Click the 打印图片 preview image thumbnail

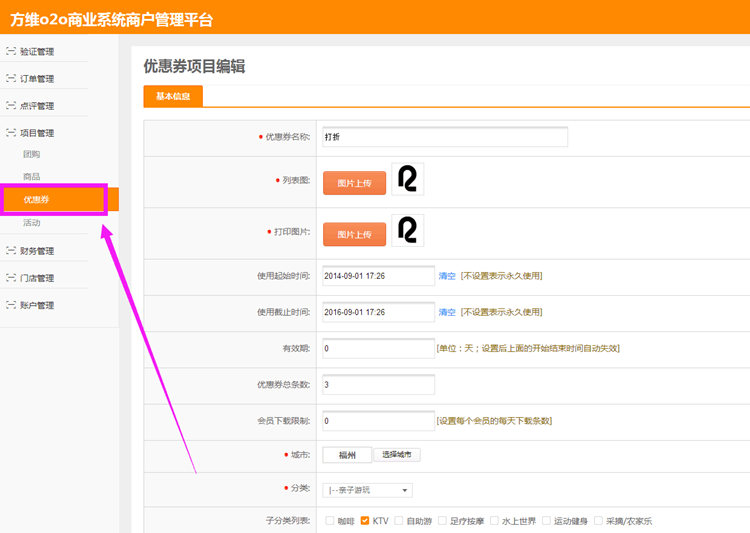(x=407, y=230)
